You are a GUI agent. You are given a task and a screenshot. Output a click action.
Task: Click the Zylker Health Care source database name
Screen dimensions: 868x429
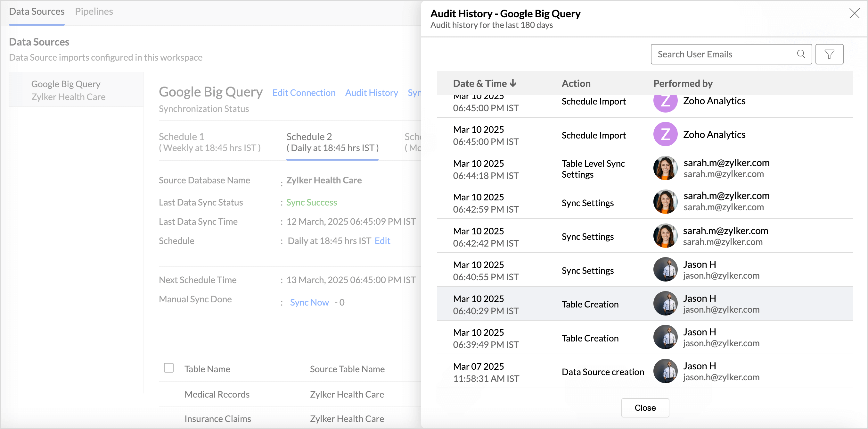324,180
